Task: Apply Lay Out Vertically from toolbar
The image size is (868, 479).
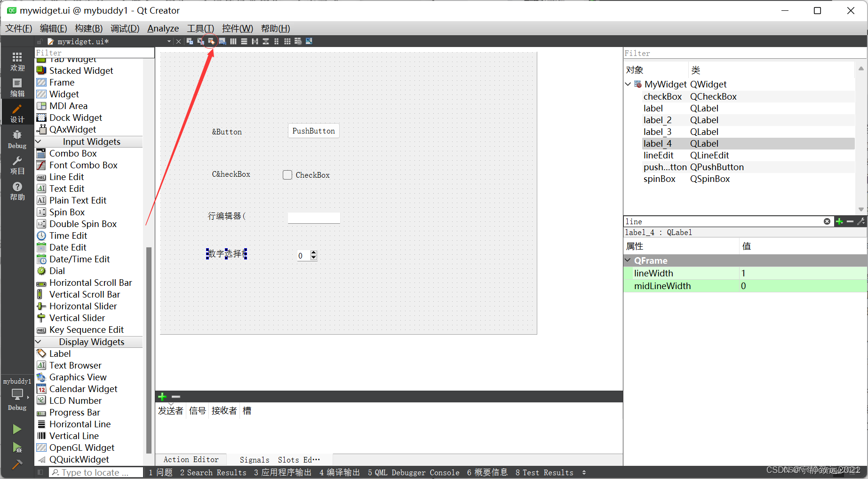Action: tap(244, 41)
